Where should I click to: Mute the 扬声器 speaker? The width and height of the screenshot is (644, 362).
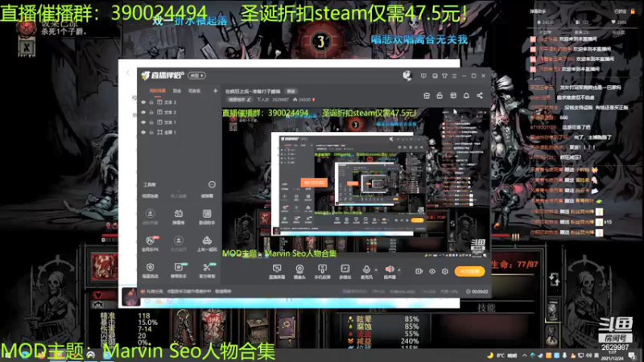pyautogui.click(x=390, y=269)
